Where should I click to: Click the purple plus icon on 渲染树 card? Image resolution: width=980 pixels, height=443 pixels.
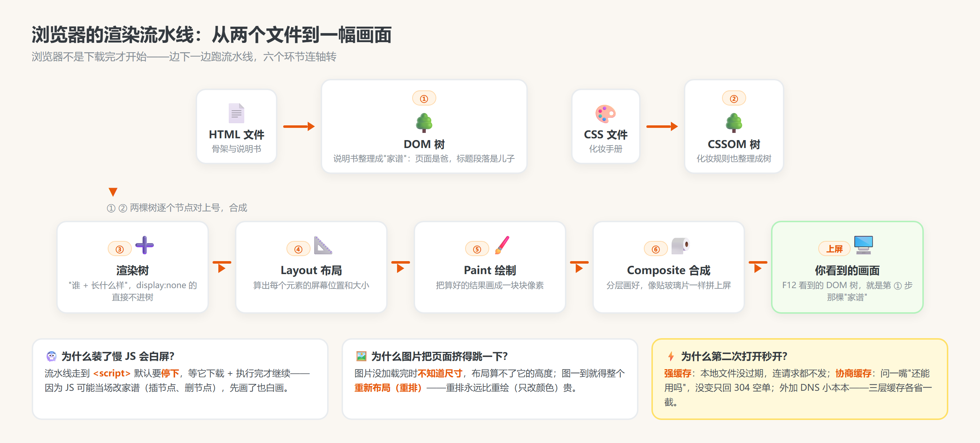[144, 245]
